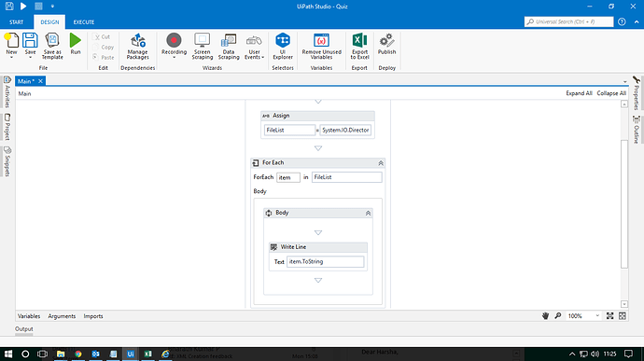Collapse the Body sequence

pos(368,214)
